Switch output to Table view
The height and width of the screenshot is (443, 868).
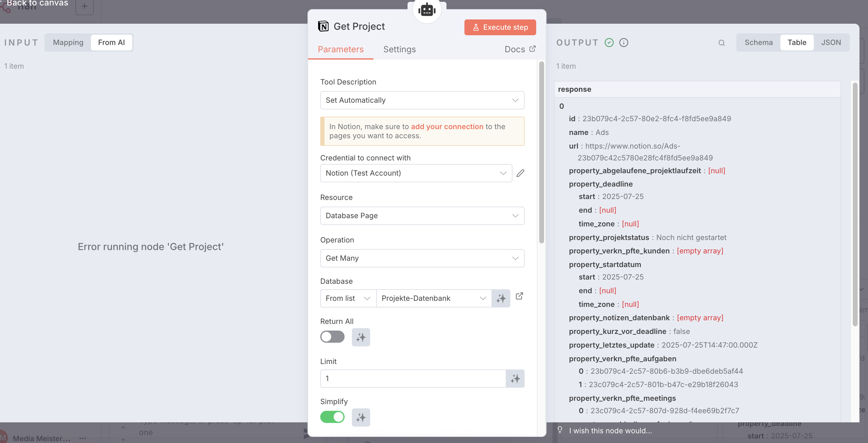[797, 43]
